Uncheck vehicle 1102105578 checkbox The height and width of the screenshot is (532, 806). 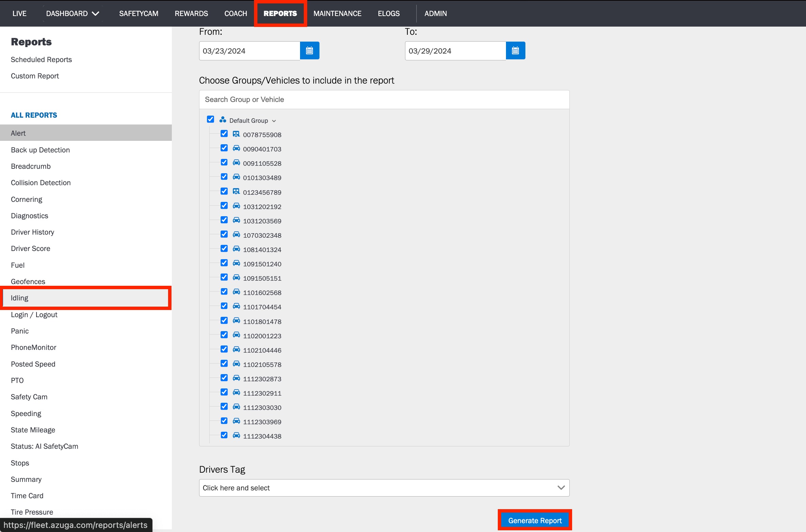point(224,364)
